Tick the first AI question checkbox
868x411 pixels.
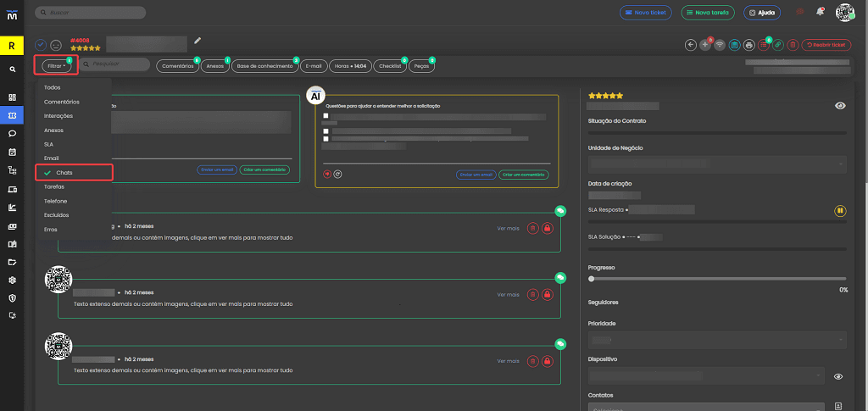[326, 116]
